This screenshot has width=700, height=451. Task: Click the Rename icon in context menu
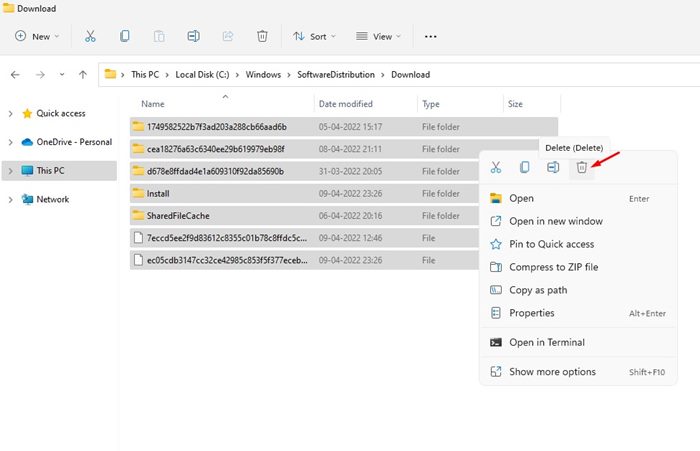553,168
